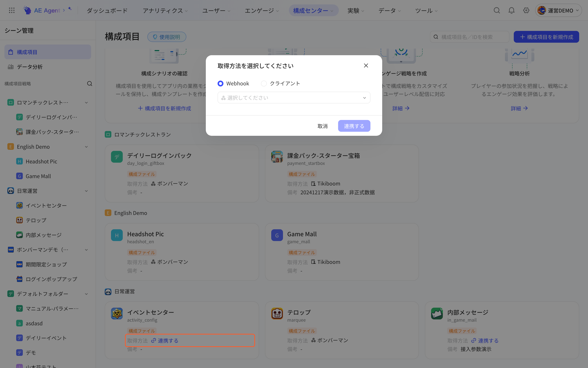Viewport: 588px width, 368px height.
Task: Open the 構成センター menu
Action: point(313,10)
